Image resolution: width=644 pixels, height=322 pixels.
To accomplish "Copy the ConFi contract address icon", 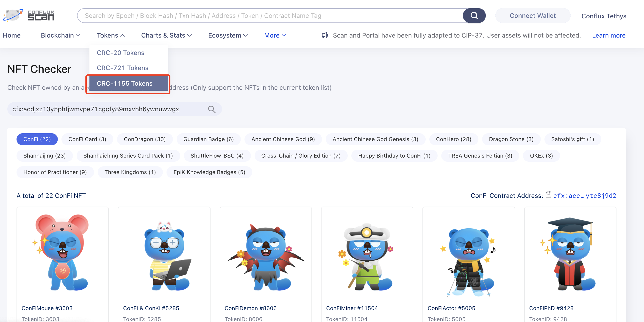I will 548,194.
